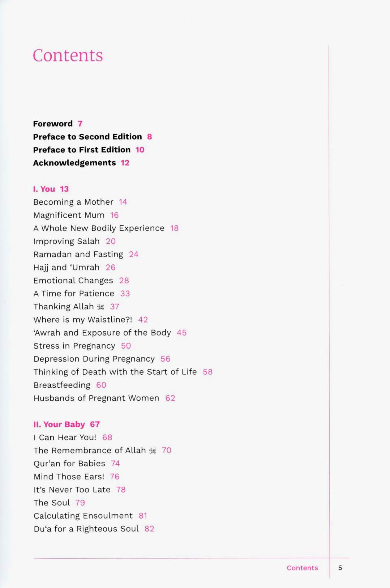390x588 pixels.
Task: Select Ramadan and Fasting entry
Action: [78, 254]
